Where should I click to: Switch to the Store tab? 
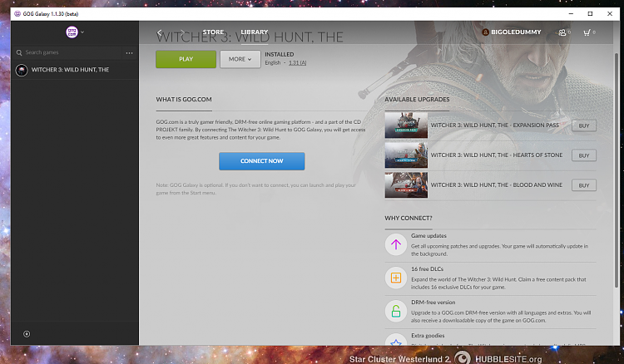[213, 32]
